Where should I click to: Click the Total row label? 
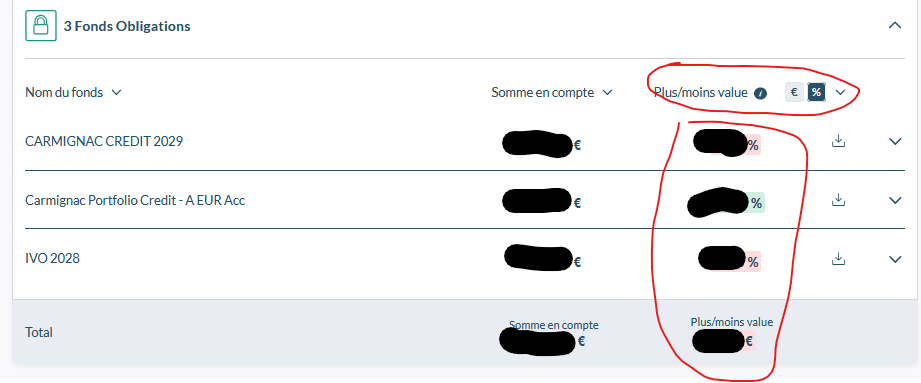coord(39,332)
